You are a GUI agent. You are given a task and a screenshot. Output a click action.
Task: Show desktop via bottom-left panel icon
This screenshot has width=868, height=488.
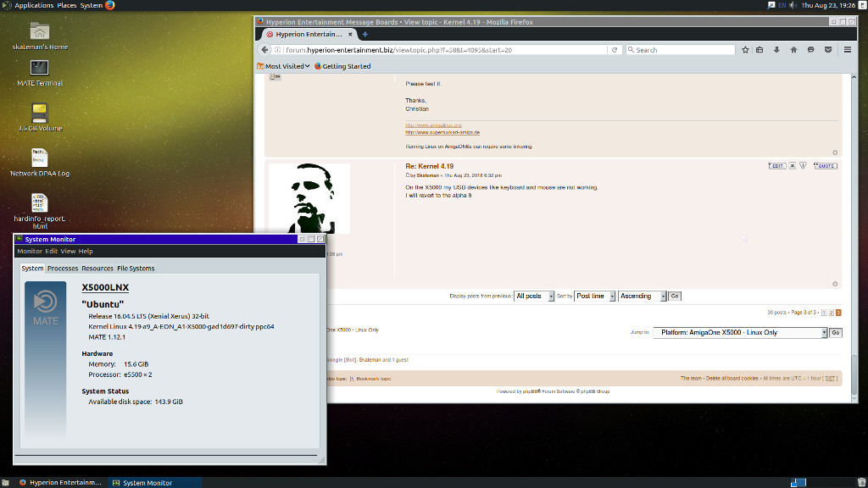pos(5,482)
